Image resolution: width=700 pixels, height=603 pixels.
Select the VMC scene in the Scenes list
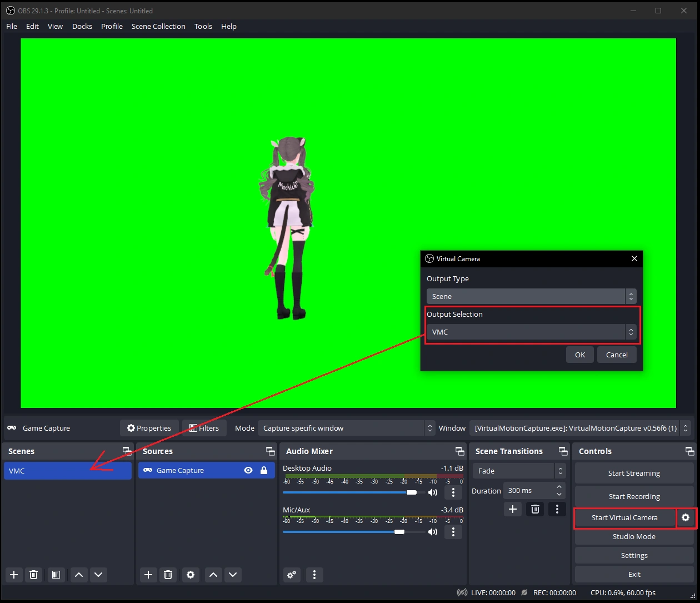click(x=67, y=471)
